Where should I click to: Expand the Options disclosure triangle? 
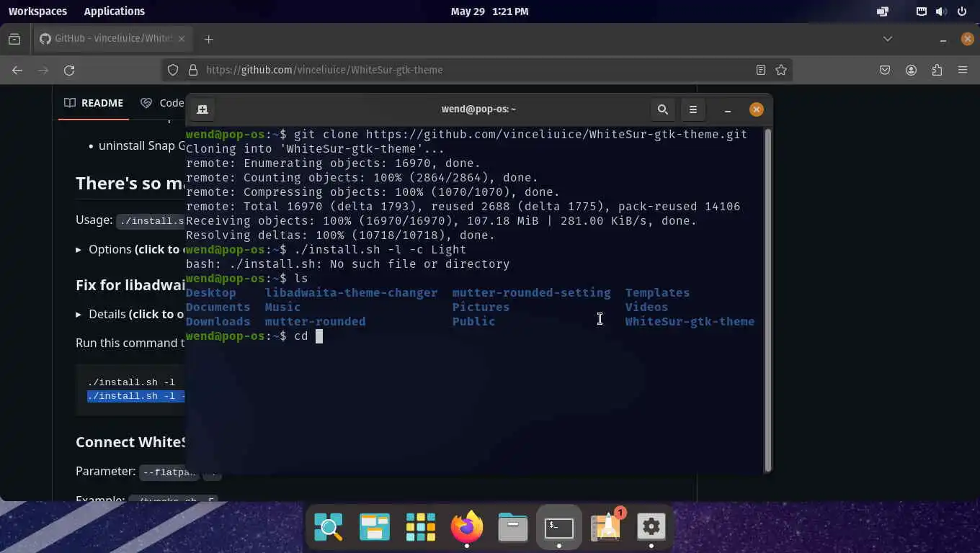pos(79,249)
